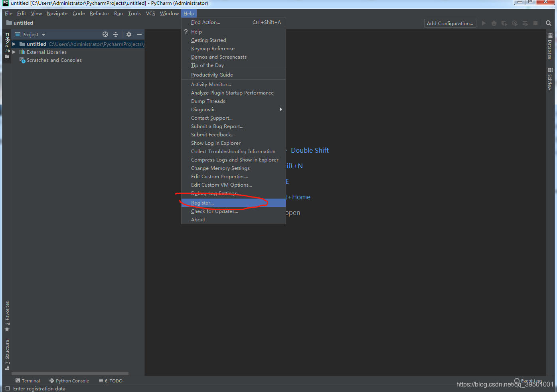The height and width of the screenshot is (392, 557).
Task: Click the PyCharm app icon in title bar
Action: (6, 3)
